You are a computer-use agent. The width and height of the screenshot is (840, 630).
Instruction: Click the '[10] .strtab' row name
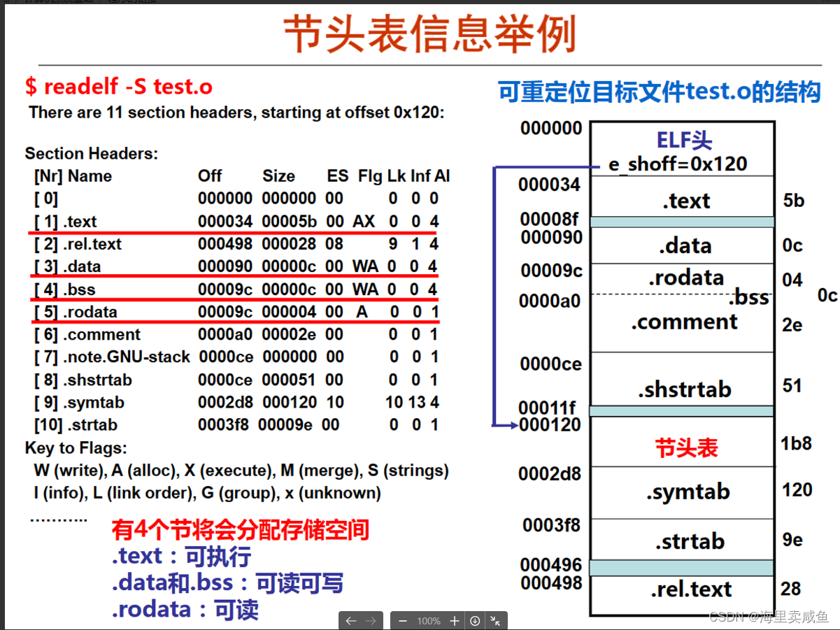76,425
